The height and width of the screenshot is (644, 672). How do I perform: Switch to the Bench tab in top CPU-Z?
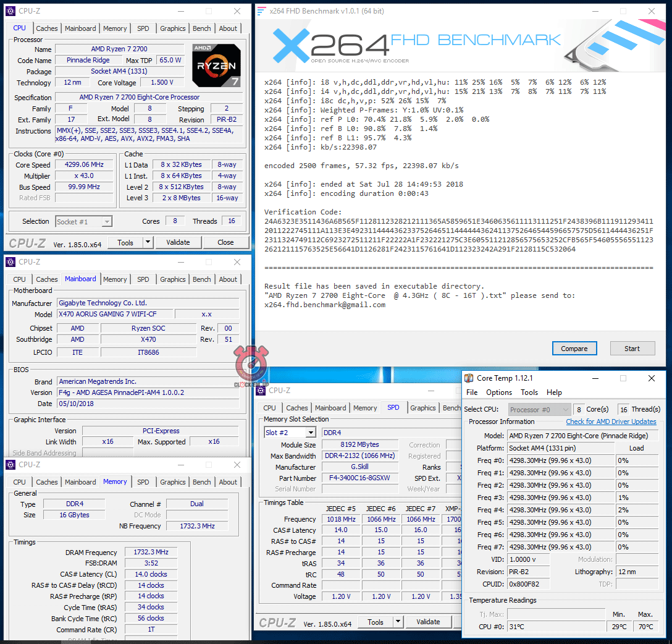point(201,28)
